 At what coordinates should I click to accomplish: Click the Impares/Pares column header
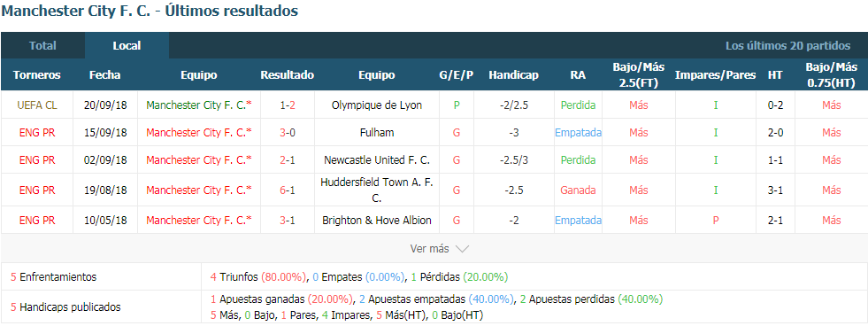715,74
